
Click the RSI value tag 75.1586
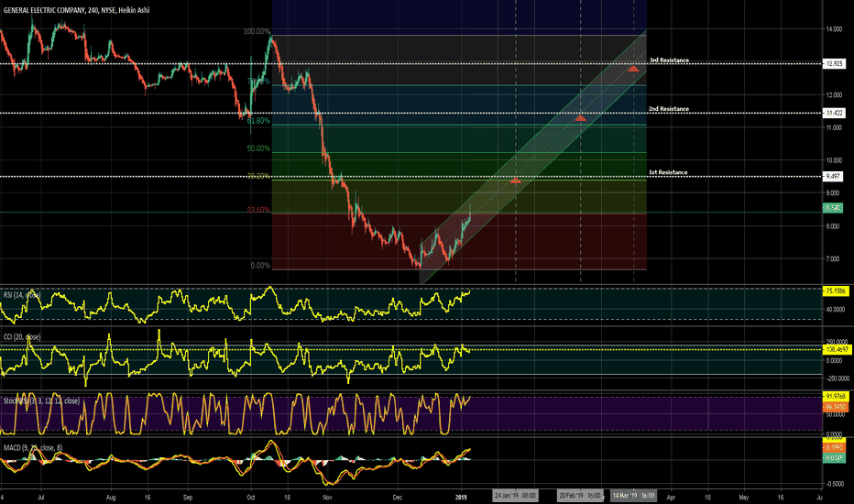tap(836, 291)
